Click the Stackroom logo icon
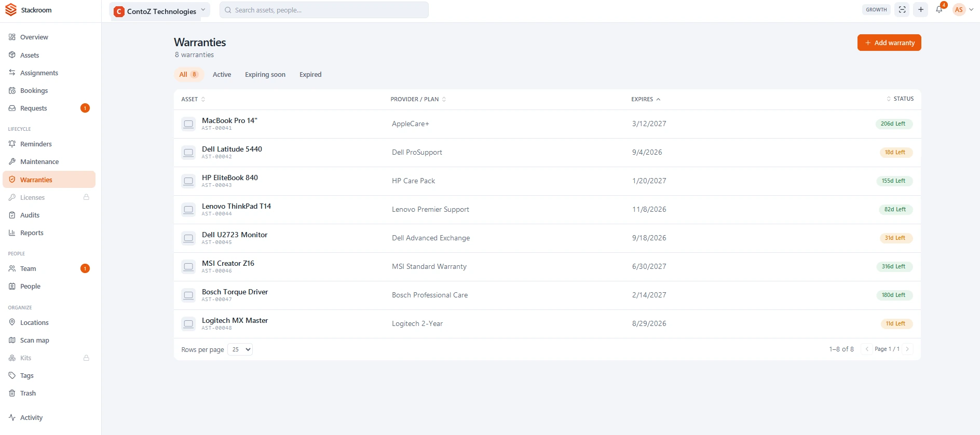 [x=11, y=10]
